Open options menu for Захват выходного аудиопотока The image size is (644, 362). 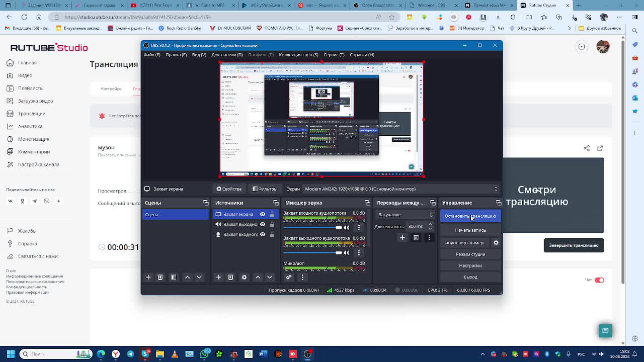pyautogui.click(x=359, y=253)
